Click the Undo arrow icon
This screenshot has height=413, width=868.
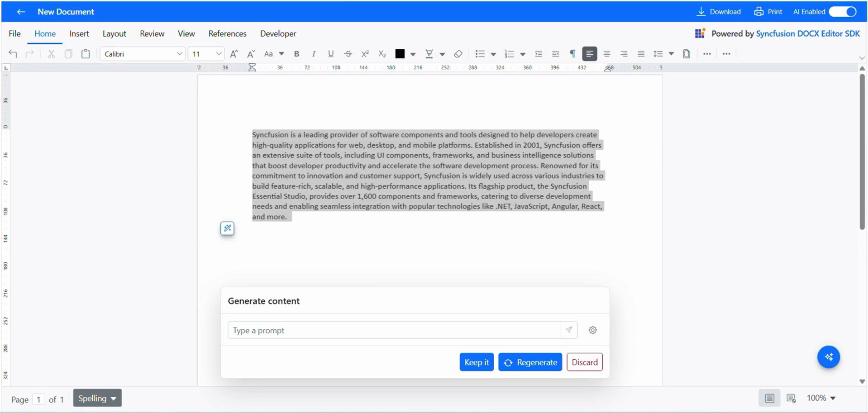(x=13, y=54)
